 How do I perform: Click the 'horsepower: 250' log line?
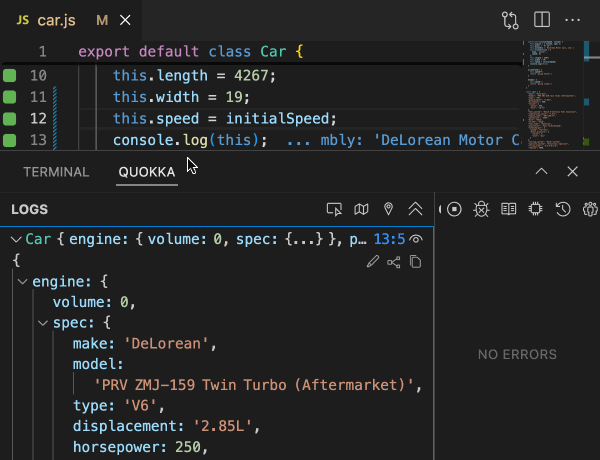click(x=140, y=447)
